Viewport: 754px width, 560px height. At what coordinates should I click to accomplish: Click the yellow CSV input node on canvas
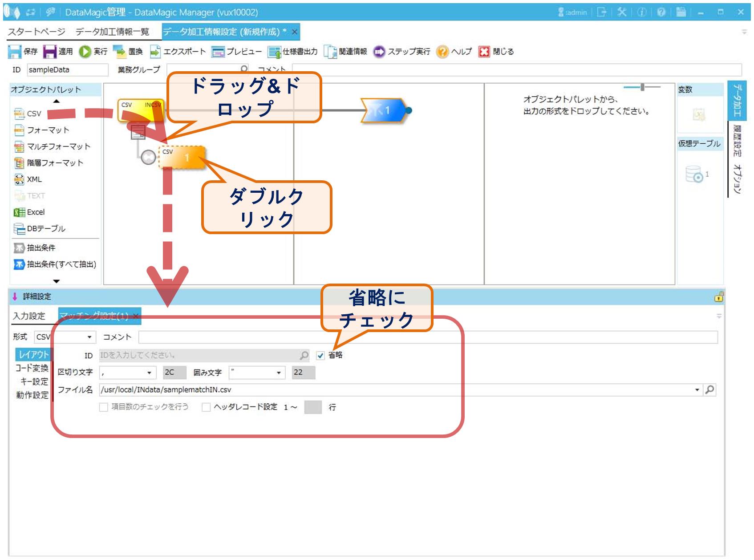click(x=141, y=110)
